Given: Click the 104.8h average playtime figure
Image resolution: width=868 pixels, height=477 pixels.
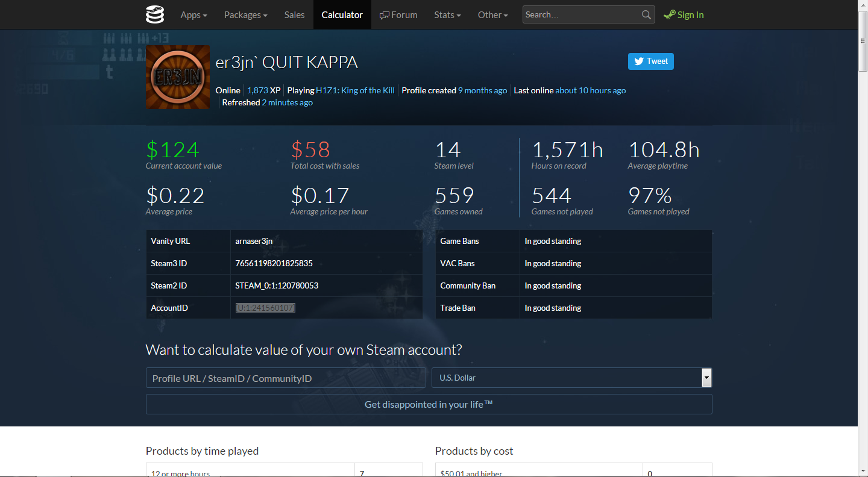Looking at the screenshot, I should (x=664, y=149).
